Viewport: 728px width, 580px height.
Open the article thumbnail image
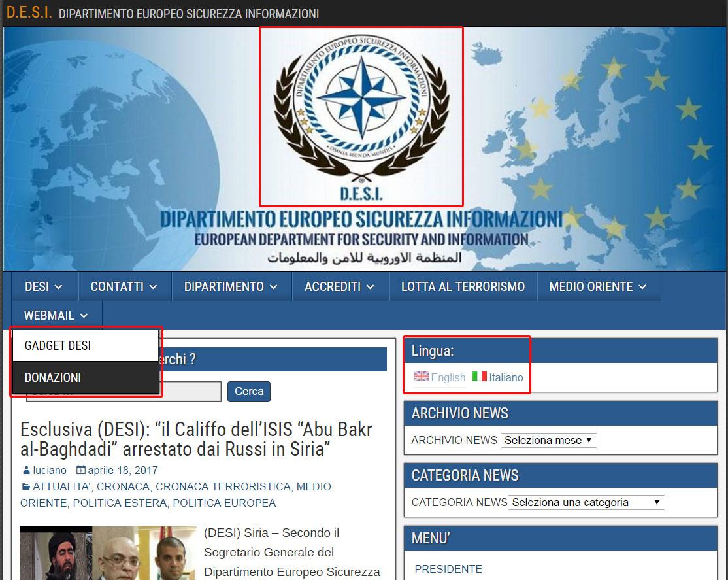click(108, 553)
